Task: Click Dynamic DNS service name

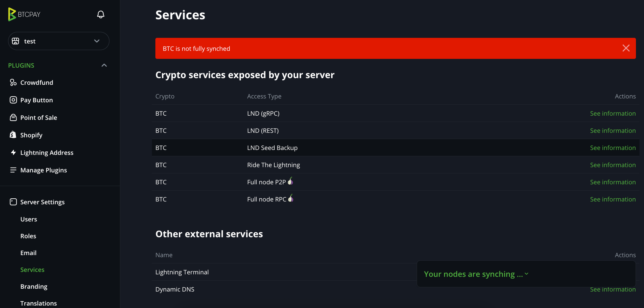Action: tap(175, 289)
